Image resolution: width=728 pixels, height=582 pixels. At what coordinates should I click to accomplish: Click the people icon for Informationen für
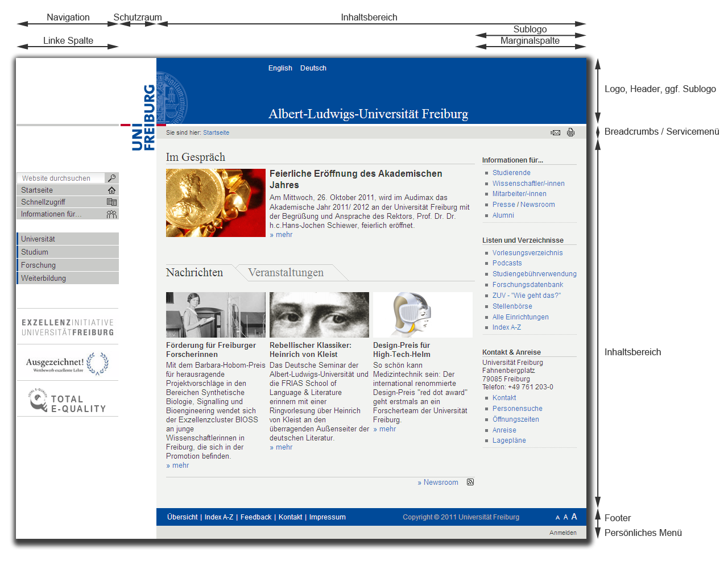coord(111,214)
